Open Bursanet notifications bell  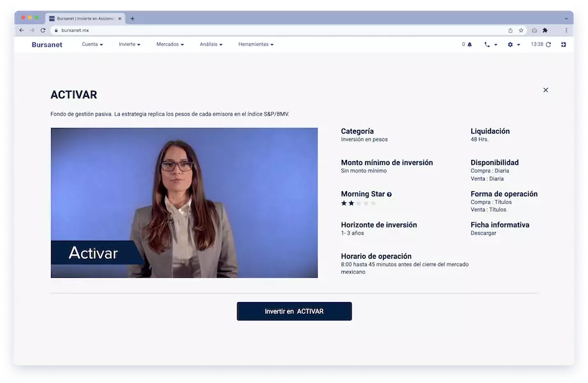point(469,45)
